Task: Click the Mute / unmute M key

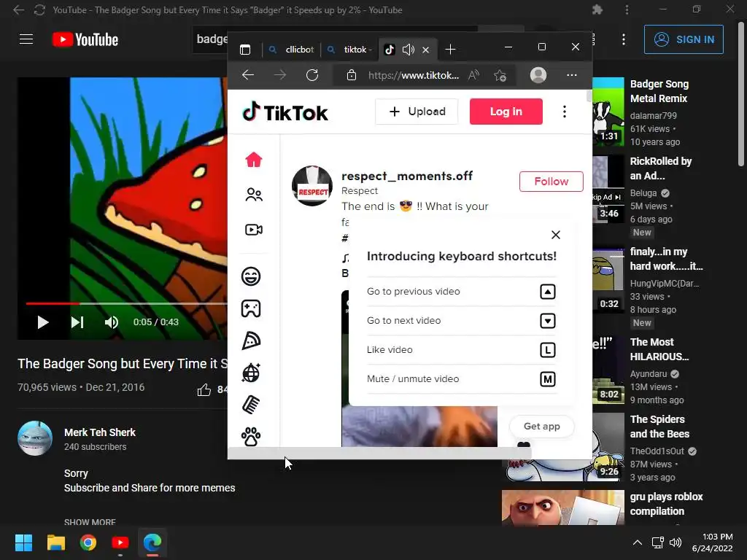Action: [x=548, y=379]
